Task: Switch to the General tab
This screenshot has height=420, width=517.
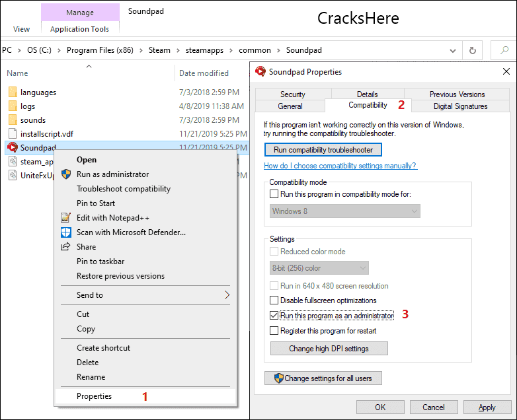Action: [290, 106]
